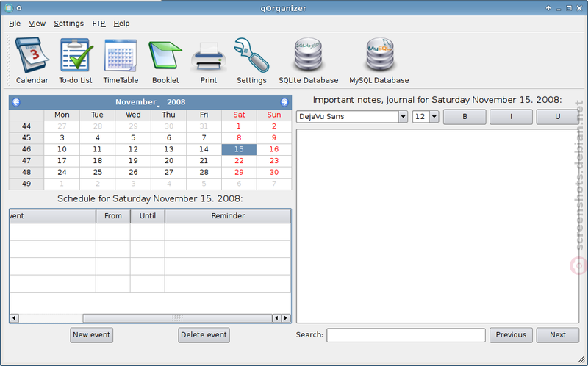Click the resize grip at window corner
Image resolution: width=588 pixels, height=366 pixels.
click(581, 359)
